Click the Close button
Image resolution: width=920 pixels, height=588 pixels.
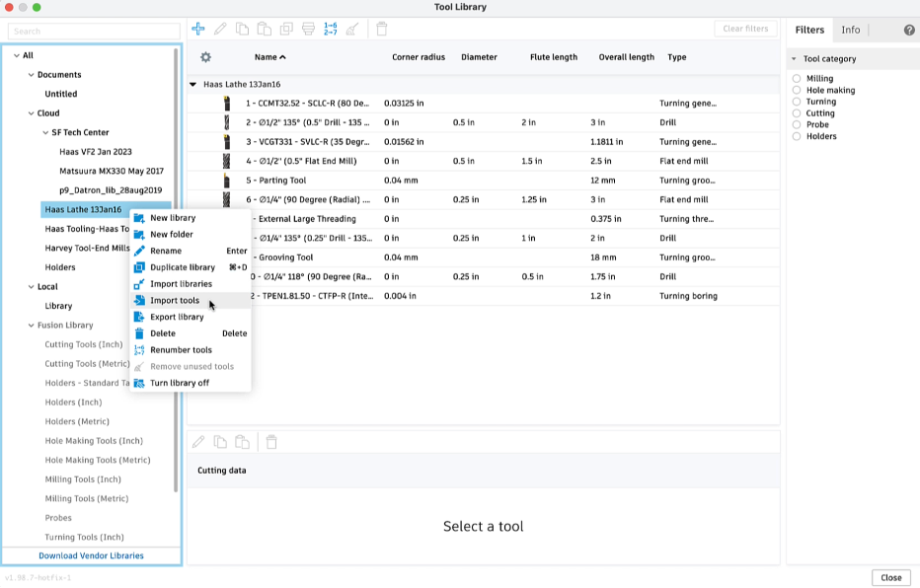click(x=890, y=577)
